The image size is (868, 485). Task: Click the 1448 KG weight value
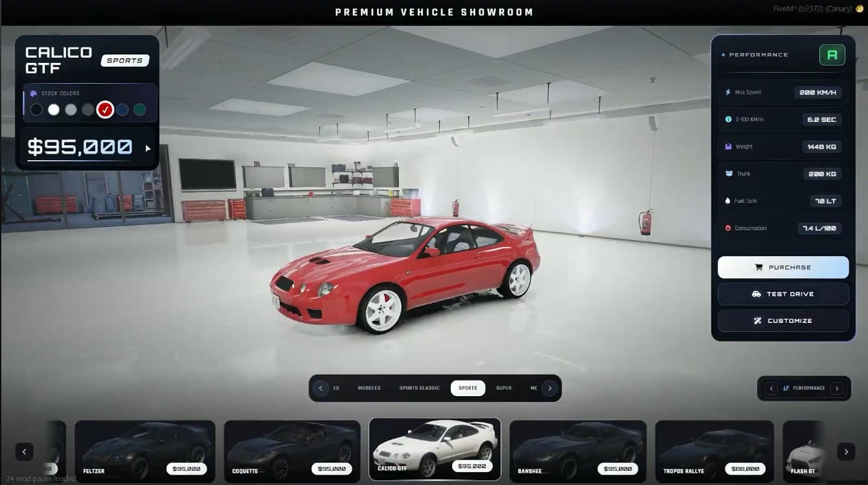coord(821,147)
